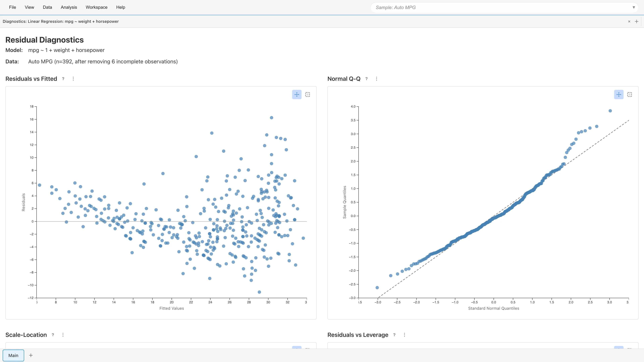Activate box-select tool on Normal Q-Q plot
Viewport: 644px width, 362px height.
point(630,94)
